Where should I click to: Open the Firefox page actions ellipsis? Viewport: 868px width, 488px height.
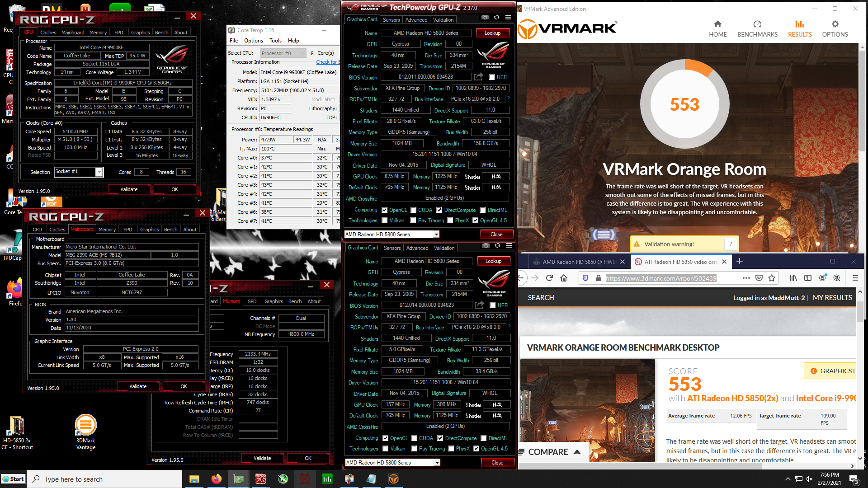[746, 278]
